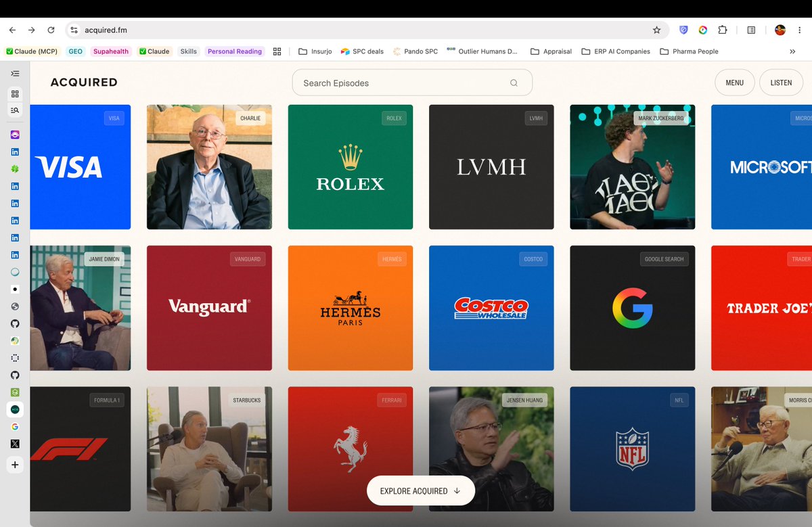Open the Starbucks episode tile
This screenshot has width=812, height=527.
(209, 449)
